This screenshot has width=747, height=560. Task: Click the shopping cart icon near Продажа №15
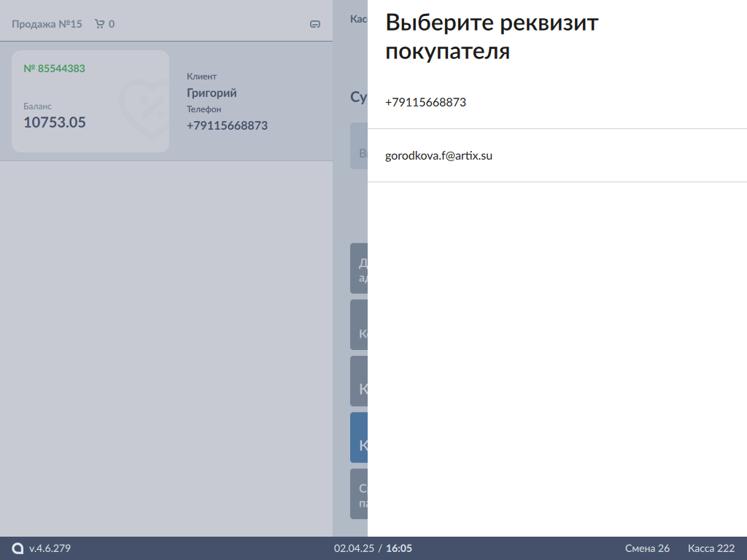pyautogui.click(x=99, y=24)
